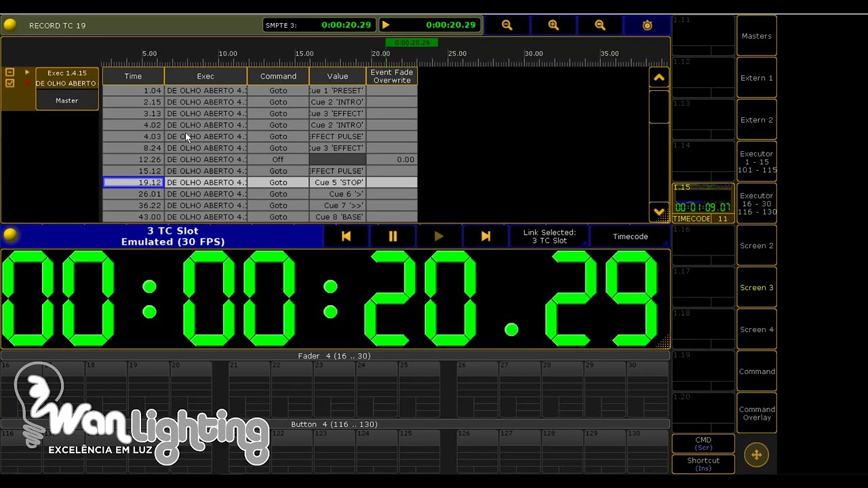The height and width of the screenshot is (488, 868).
Task: Switch to the Masters view button
Action: click(757, 36)
